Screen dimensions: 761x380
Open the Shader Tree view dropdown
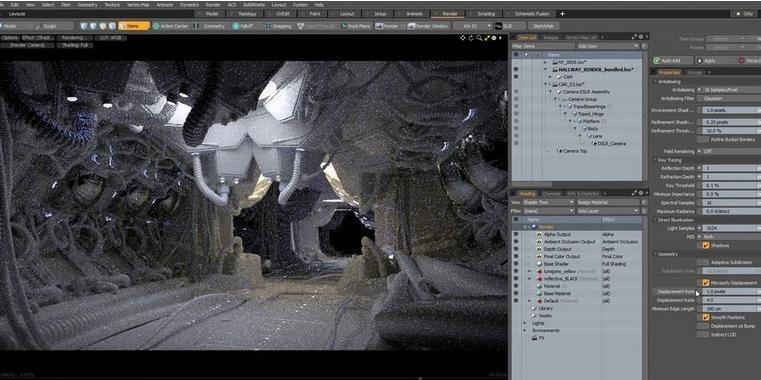(x=548, y=202)
